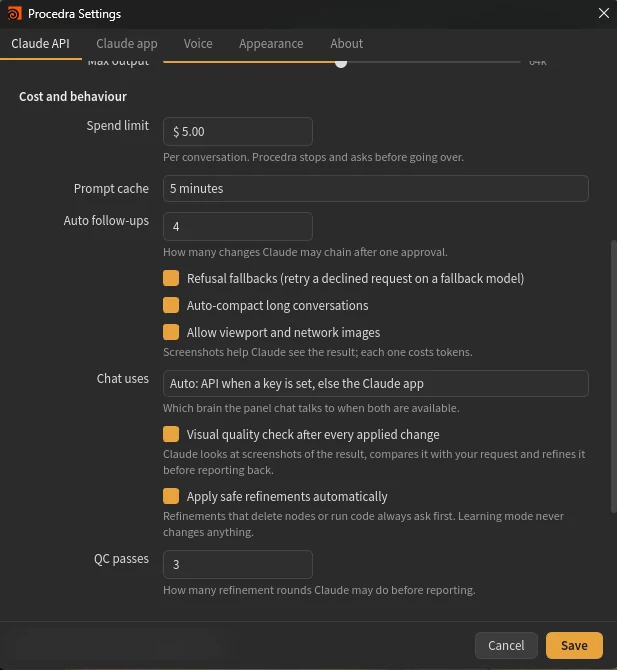Save the settings
The width and height of the screenshot is (617, 670).
(574, 645)
